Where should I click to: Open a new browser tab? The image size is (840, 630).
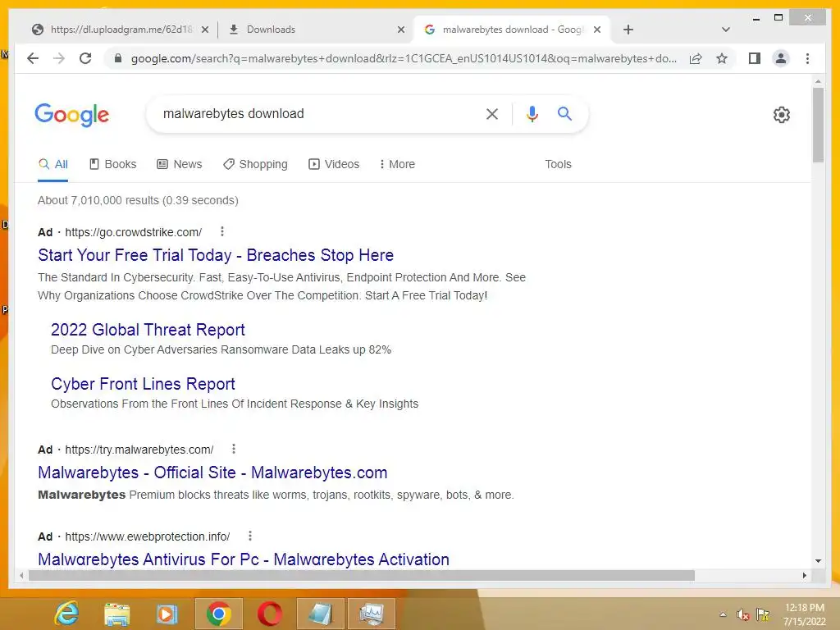point(628,30)
